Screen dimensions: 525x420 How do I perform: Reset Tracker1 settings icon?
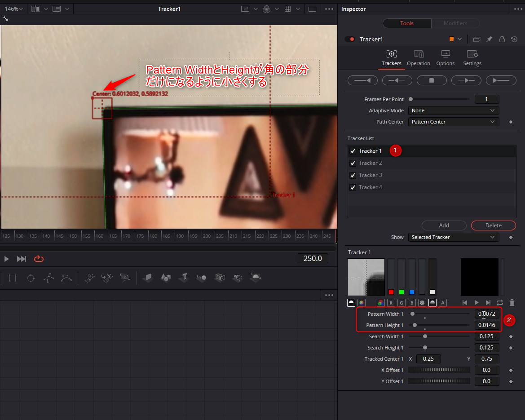514,39
